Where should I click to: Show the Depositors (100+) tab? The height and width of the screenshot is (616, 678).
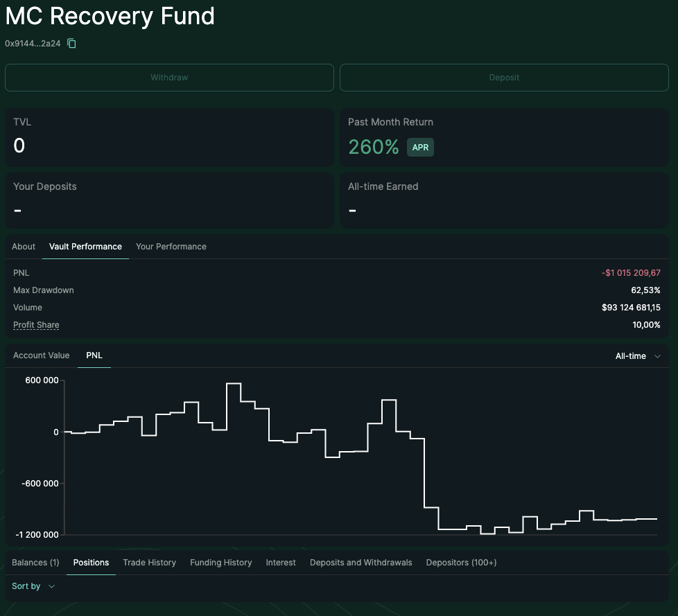pos(461,563)
